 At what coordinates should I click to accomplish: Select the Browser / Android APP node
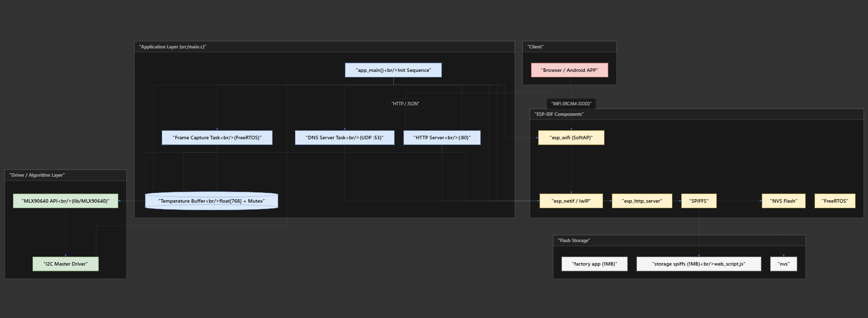pyautogui.click(x=569, y=70)
